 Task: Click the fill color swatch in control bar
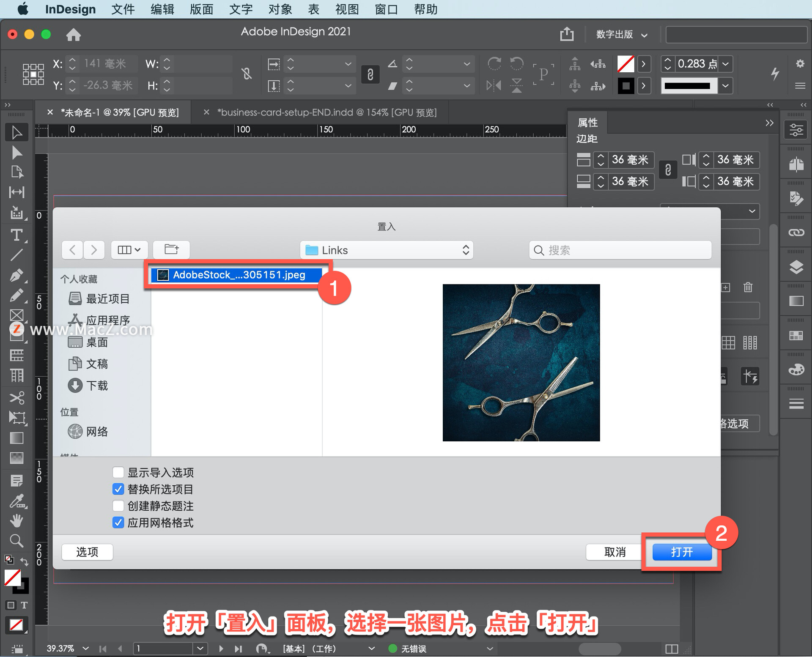(625, 64)
